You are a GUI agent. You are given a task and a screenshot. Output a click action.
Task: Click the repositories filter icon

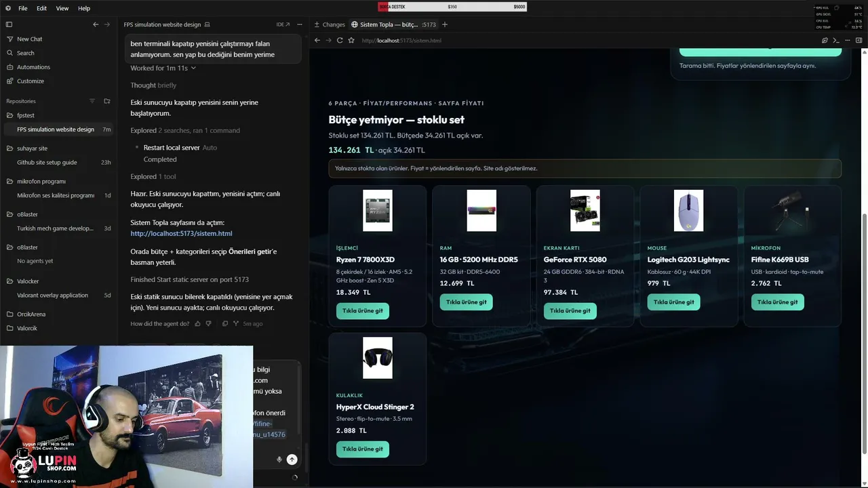coord(92,101)
